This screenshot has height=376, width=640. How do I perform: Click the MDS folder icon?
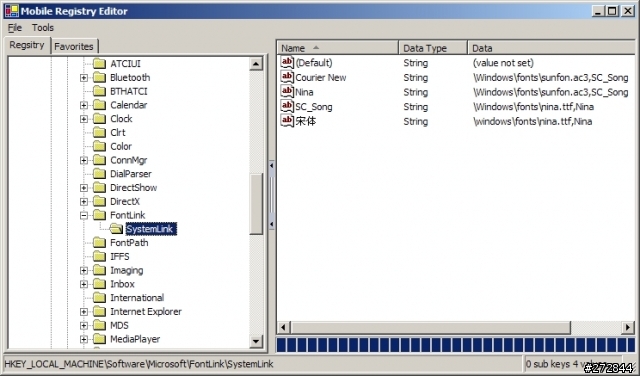point(99,325)
